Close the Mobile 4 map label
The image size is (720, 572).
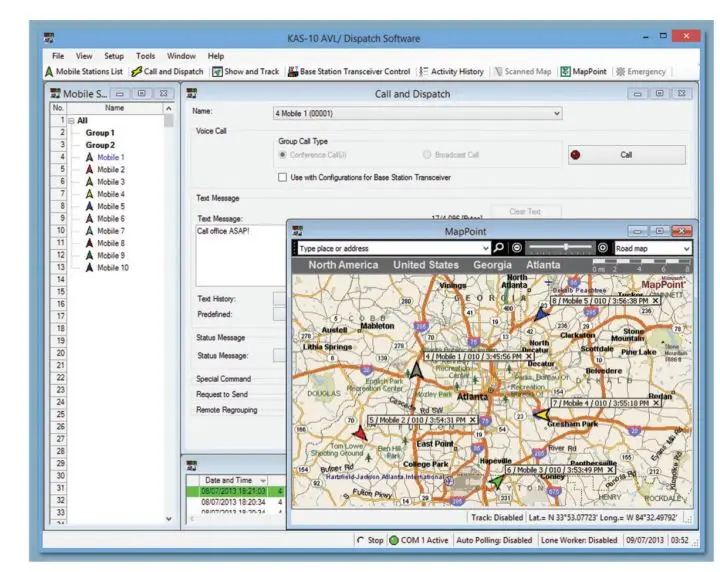(x=656, y=403)
